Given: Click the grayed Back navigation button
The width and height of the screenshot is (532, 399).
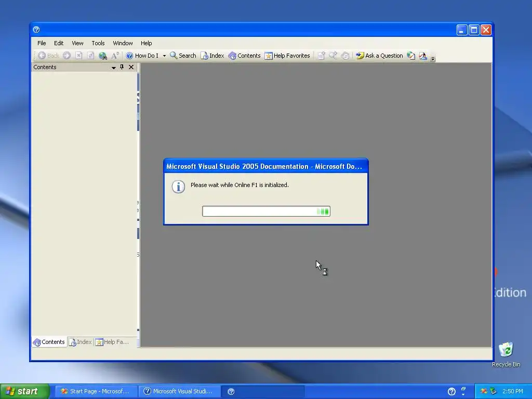Looking at the screenshot, I should 48,56.
